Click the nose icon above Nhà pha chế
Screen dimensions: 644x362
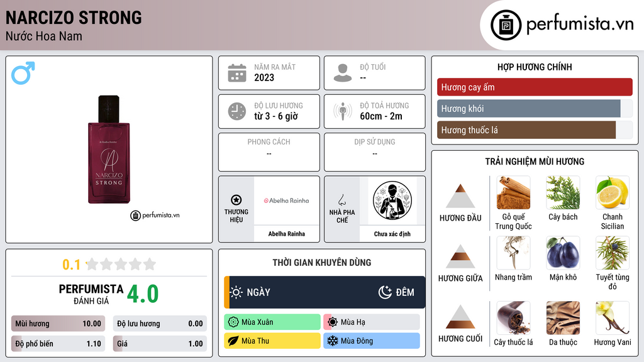coord(341,200)
